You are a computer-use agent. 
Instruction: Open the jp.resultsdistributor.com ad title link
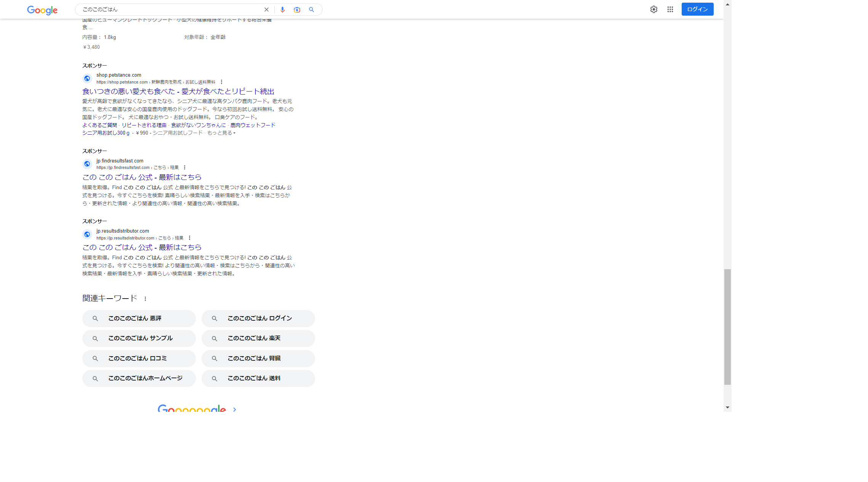pyautogui.click(x=142, y=247)
